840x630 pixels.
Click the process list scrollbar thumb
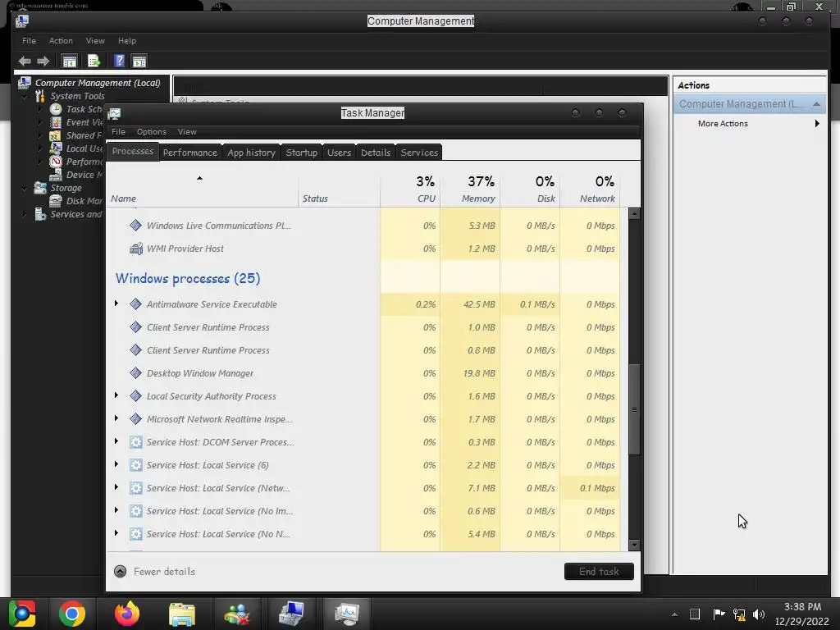(634, 410)
